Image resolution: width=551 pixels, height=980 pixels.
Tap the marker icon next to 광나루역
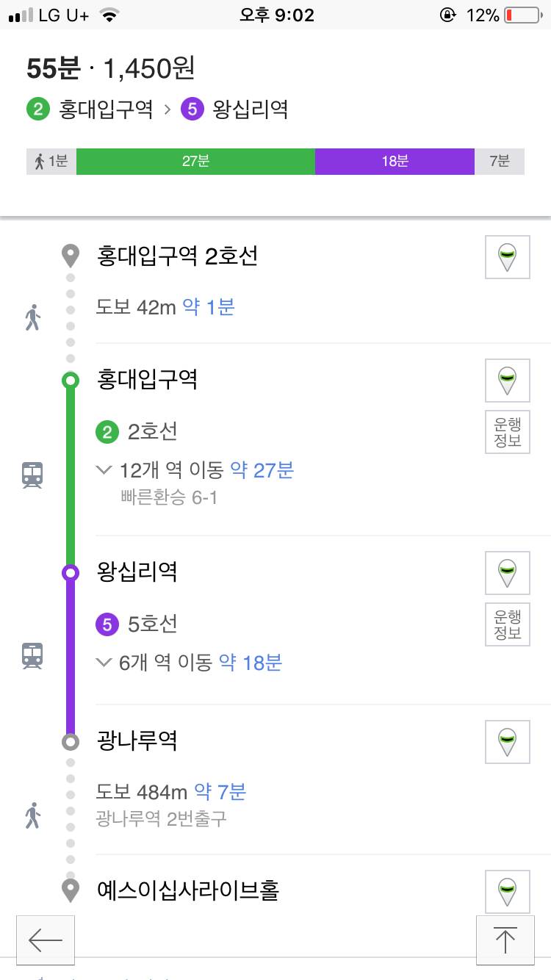tap(508, 741)
